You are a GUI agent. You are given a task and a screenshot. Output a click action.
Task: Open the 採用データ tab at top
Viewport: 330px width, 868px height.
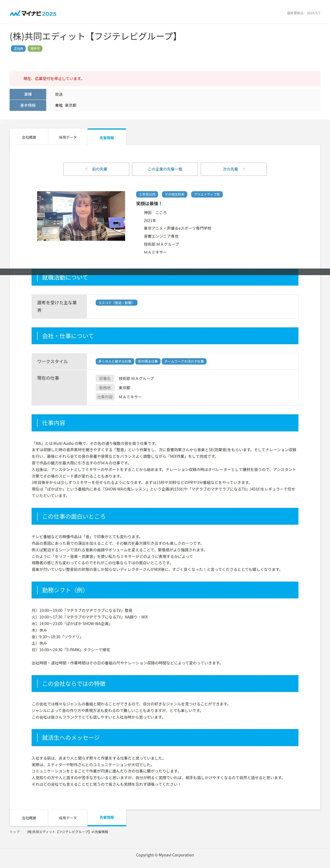[x=68, y=137]
